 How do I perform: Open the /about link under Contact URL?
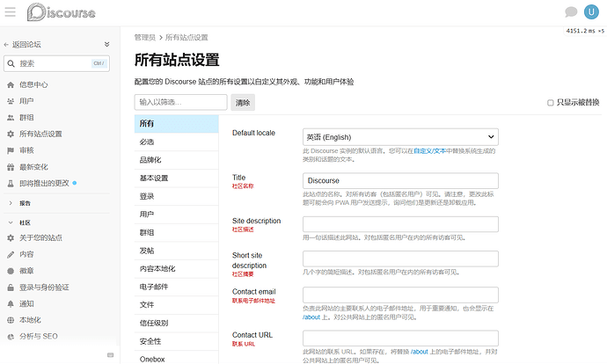(x=420, y=352)
